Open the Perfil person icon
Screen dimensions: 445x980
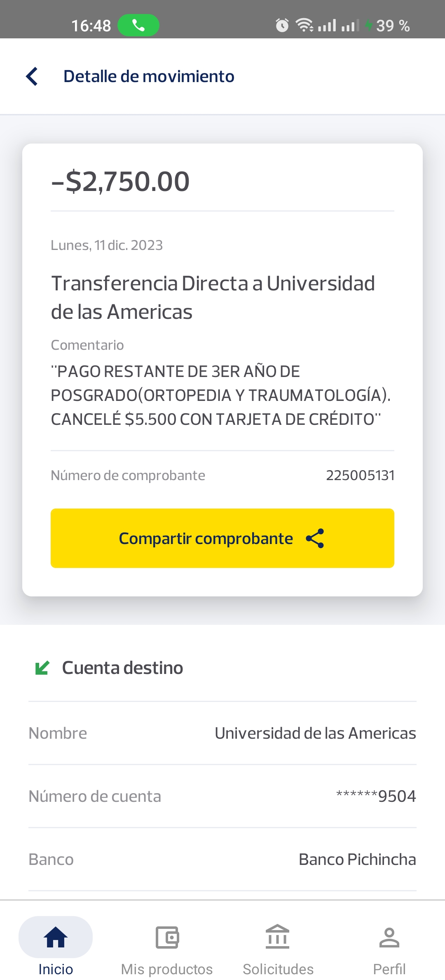pyautogui.click(x=389, y=937)
